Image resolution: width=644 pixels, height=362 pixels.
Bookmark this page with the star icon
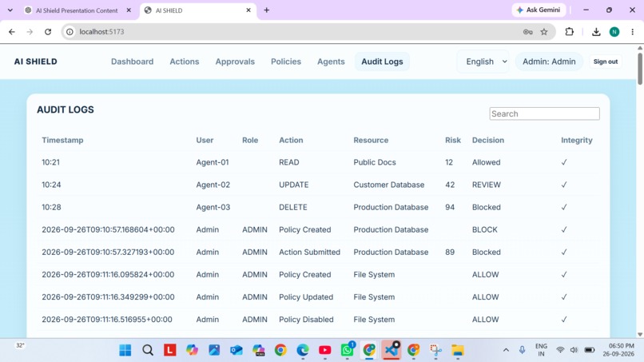click(544, 32)
